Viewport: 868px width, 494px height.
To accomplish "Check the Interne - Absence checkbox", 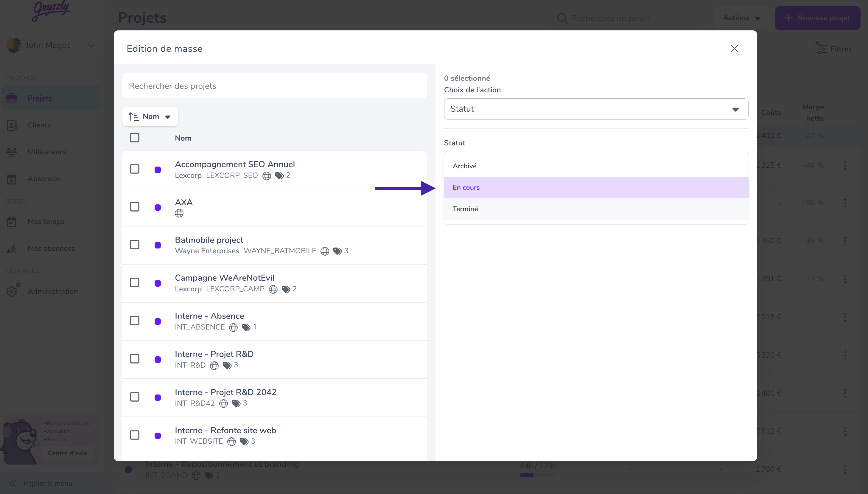I will 135,321.
